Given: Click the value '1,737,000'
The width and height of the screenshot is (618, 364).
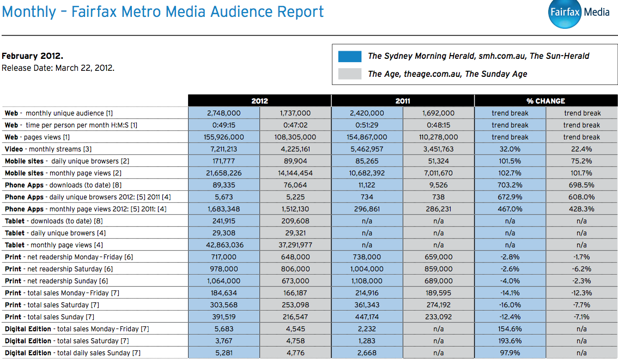Looking at the screenshot, I should pos(295,113).
